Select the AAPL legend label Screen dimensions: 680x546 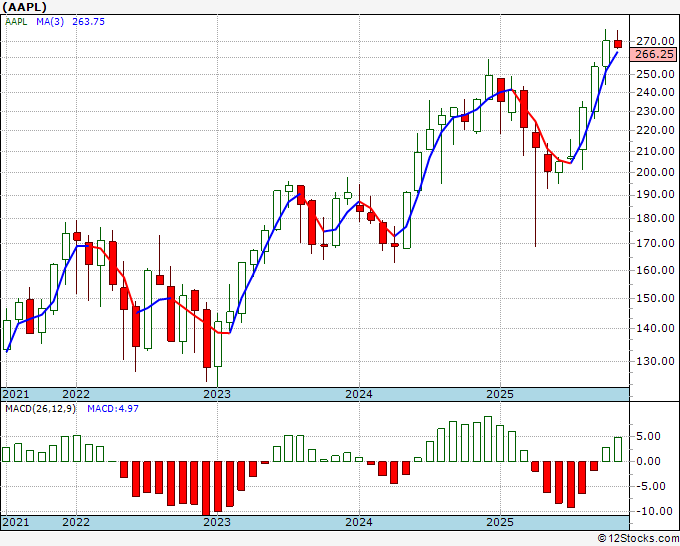coord(16,22)
